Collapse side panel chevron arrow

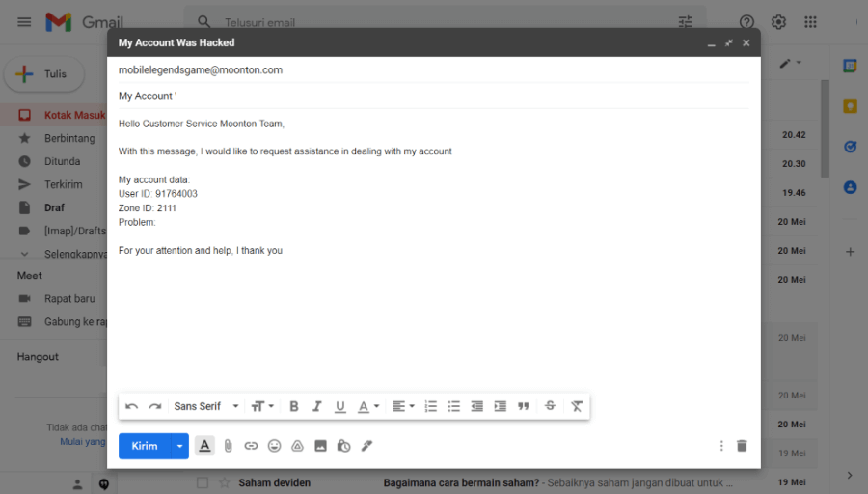tap(850, 475)
